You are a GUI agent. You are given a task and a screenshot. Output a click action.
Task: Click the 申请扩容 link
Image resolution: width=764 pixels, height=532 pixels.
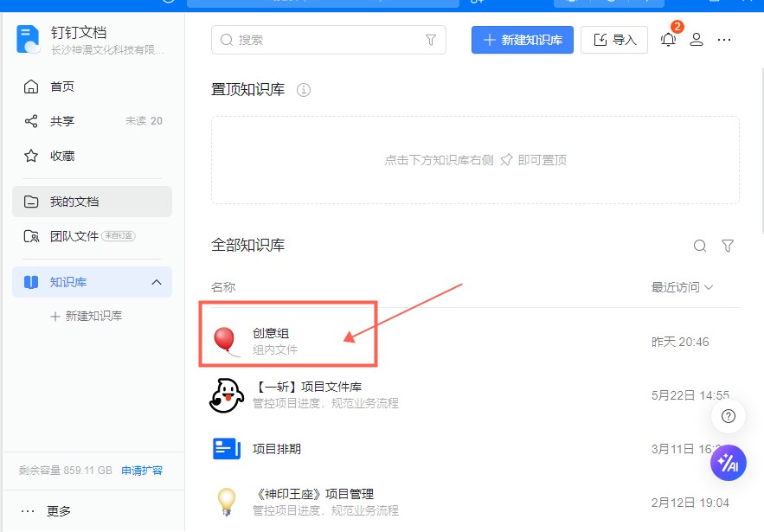point(142,471)
